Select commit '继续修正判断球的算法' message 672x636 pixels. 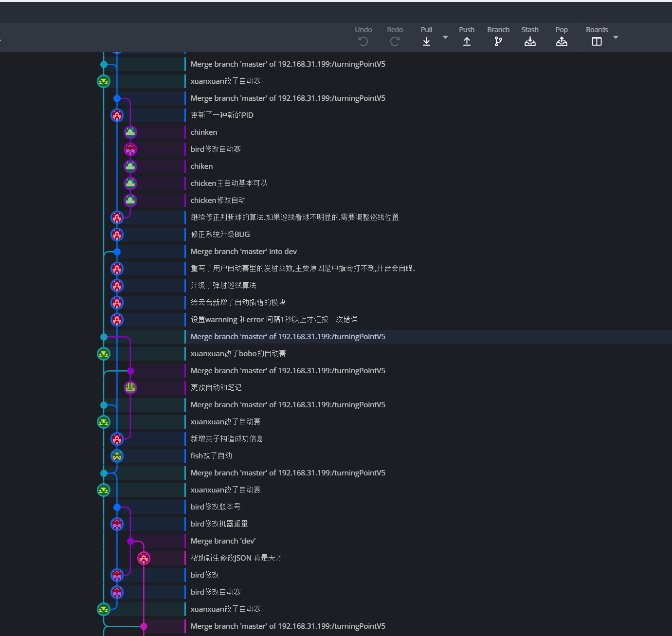coord(294,218)
